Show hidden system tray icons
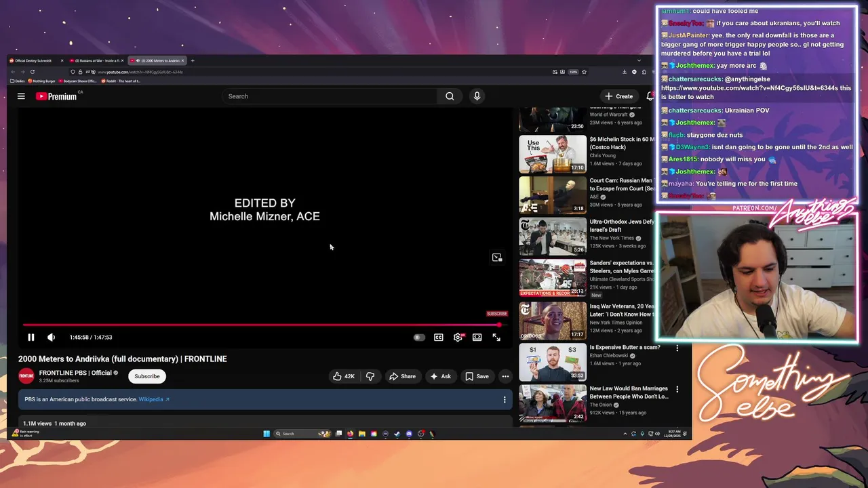The height and width of the screenshot is (488, 868). [625, 434]
